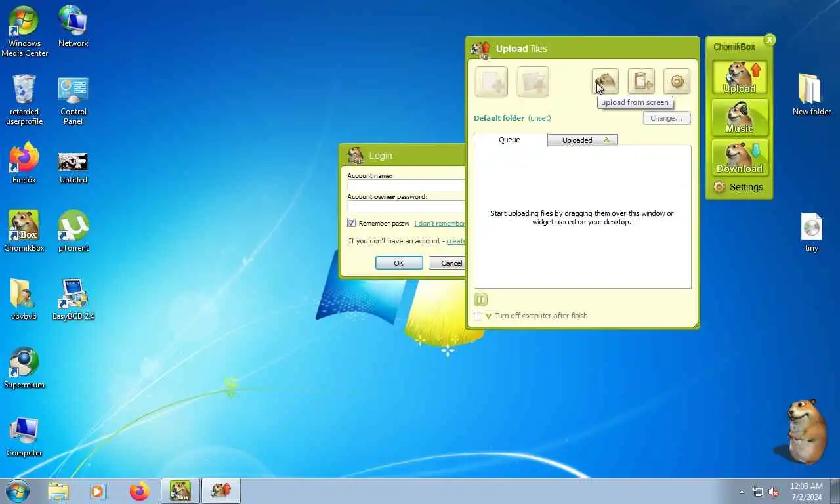Close the ChomikBox widget with the X

[770, 39]
